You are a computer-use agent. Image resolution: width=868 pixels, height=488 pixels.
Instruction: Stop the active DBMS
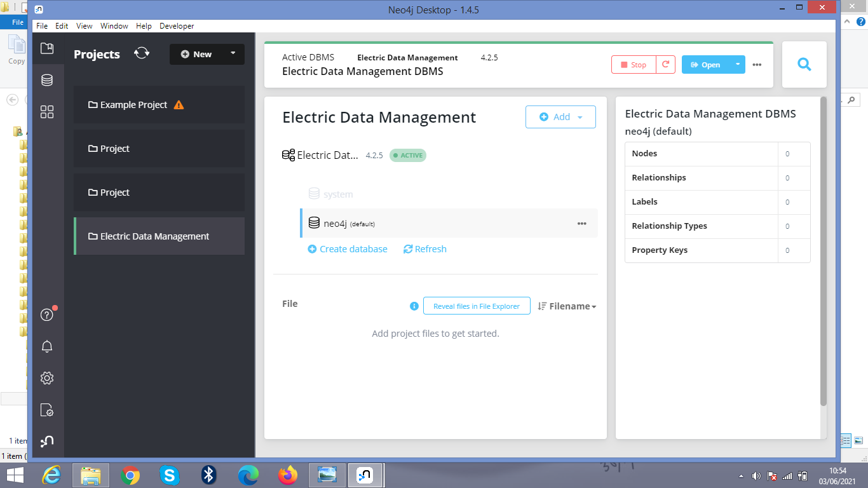click(x=634, y=65)
